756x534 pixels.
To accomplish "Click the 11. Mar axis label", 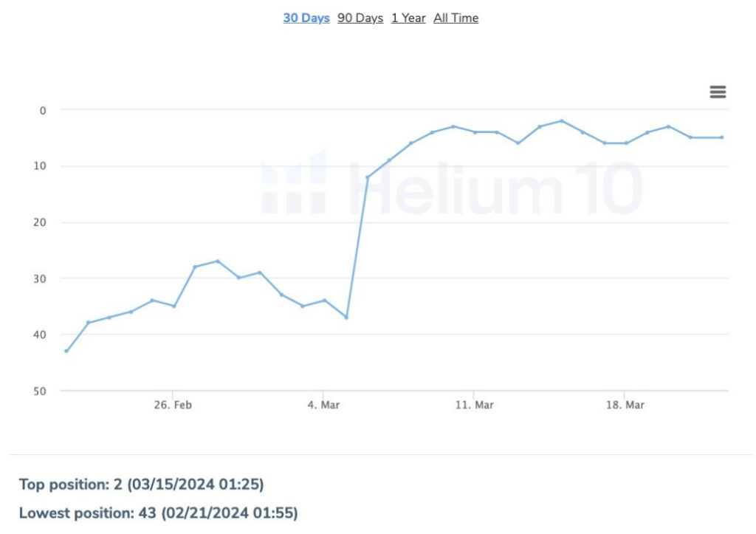I will (x=475, y=405).
